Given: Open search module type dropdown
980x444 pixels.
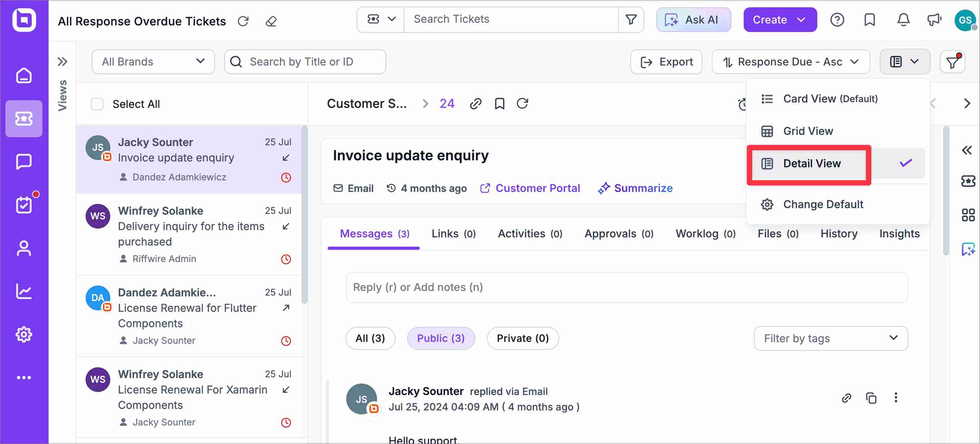Looking at the screenshot, I should 381,19.
